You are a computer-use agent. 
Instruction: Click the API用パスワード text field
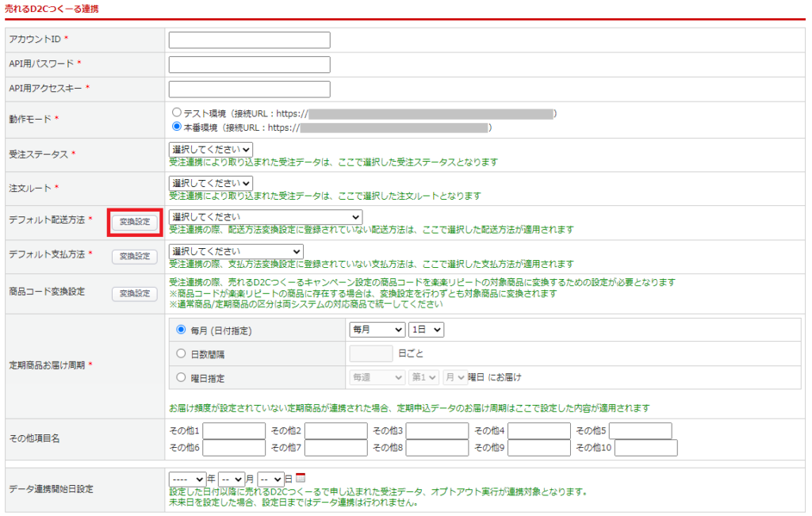pyautogui.click(x=249, y=65)
